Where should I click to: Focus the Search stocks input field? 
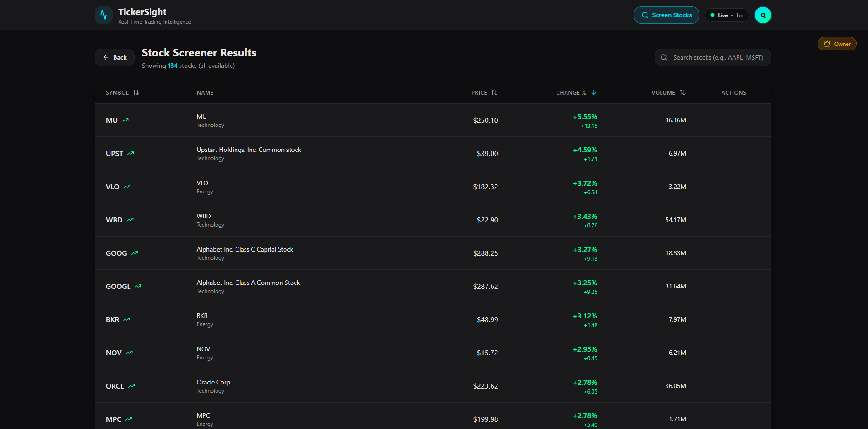(x=713, y=57)
